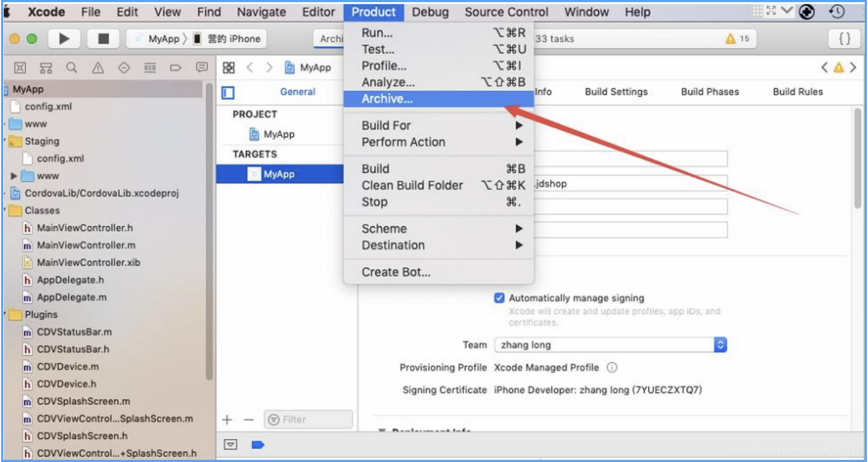Viewport: 868px width, 462px height.
Task: Click Create Bot... menu item
Action: (438, 272)
